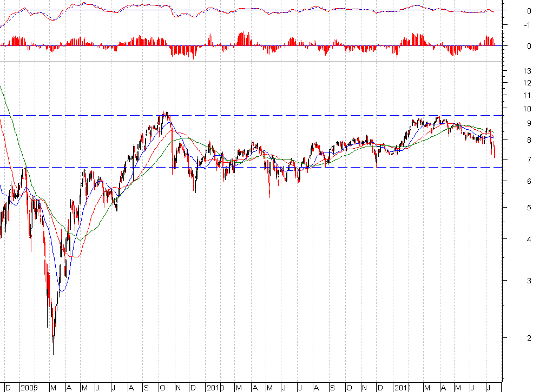The width and height of the screenshot is (533, 392).
Task: Select the lower dashed support line
Action: [252, 168]
